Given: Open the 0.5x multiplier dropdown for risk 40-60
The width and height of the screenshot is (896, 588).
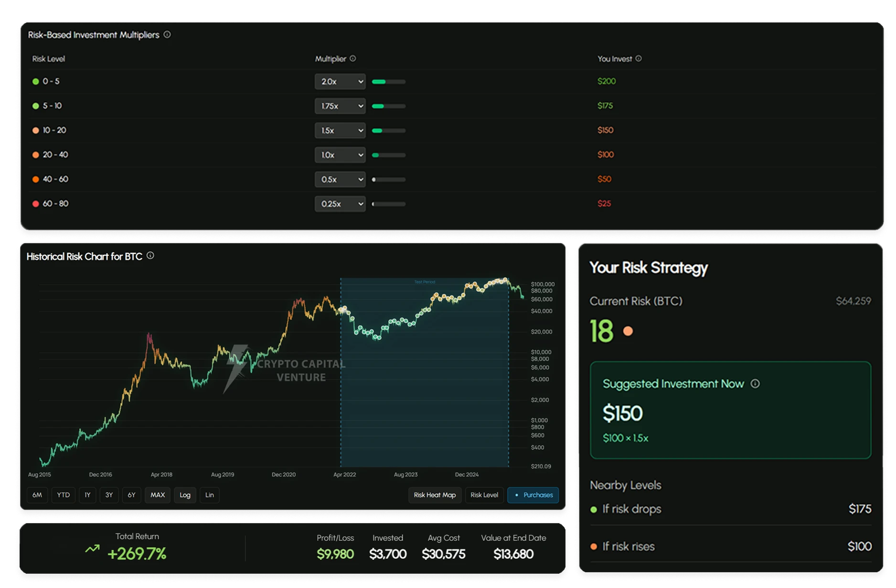Looking at the screenshot, I should (340, 179).
